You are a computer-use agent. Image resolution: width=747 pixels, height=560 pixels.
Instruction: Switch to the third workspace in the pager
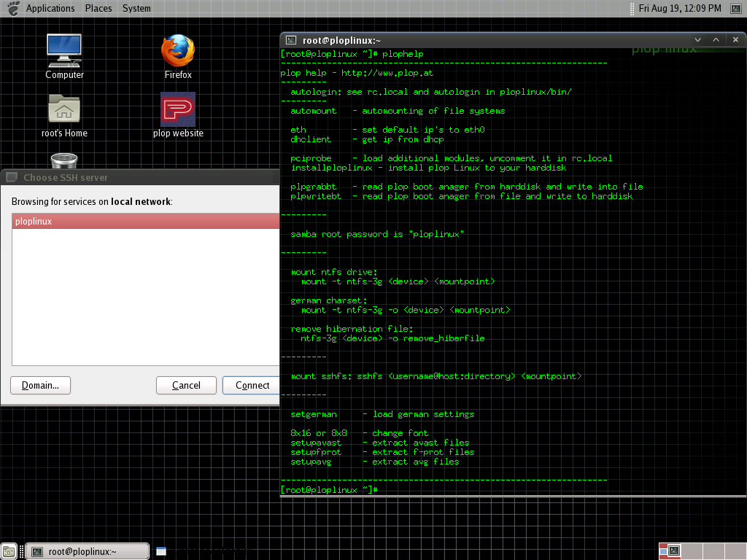(x=714, y=551)
